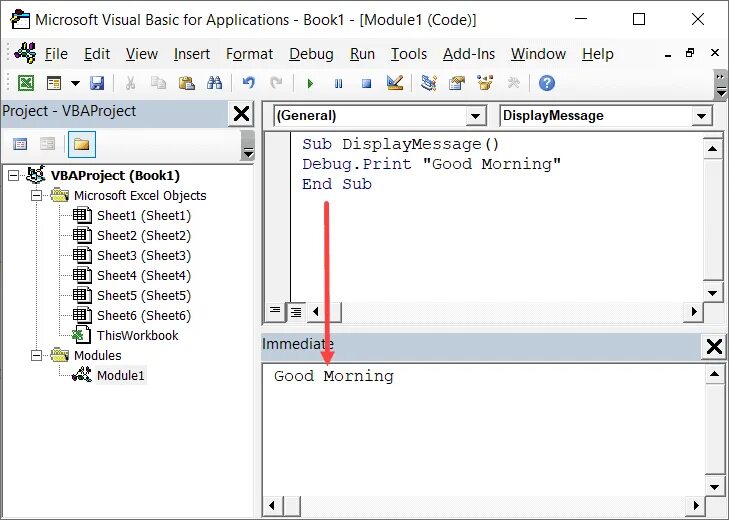The width and height of the screenshot is (729, 520).
Task: Select Module1 in project tree
Action: (x=121, y=375)
